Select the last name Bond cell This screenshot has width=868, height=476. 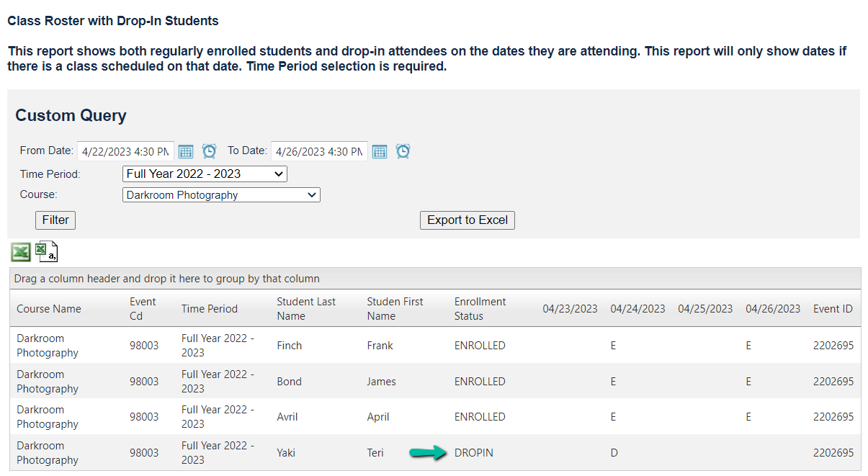289,381
